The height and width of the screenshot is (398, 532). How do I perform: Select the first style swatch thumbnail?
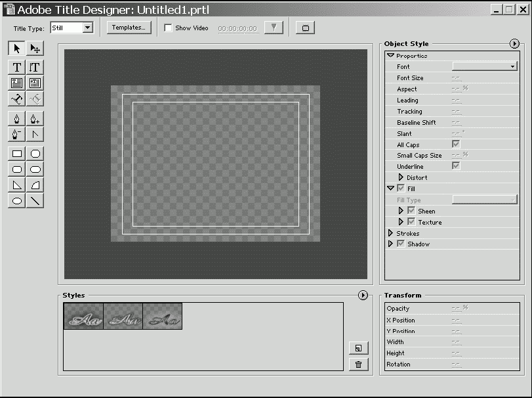click(83, 316)
